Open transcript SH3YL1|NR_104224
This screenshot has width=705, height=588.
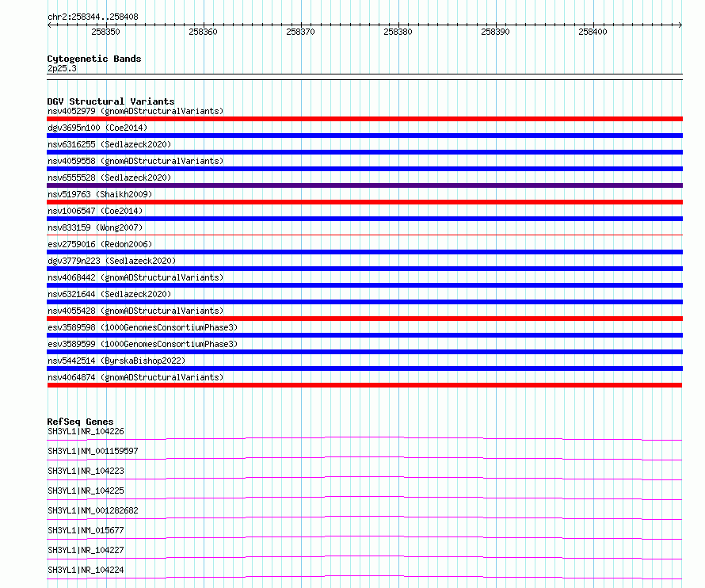click(x=86, y=570)
